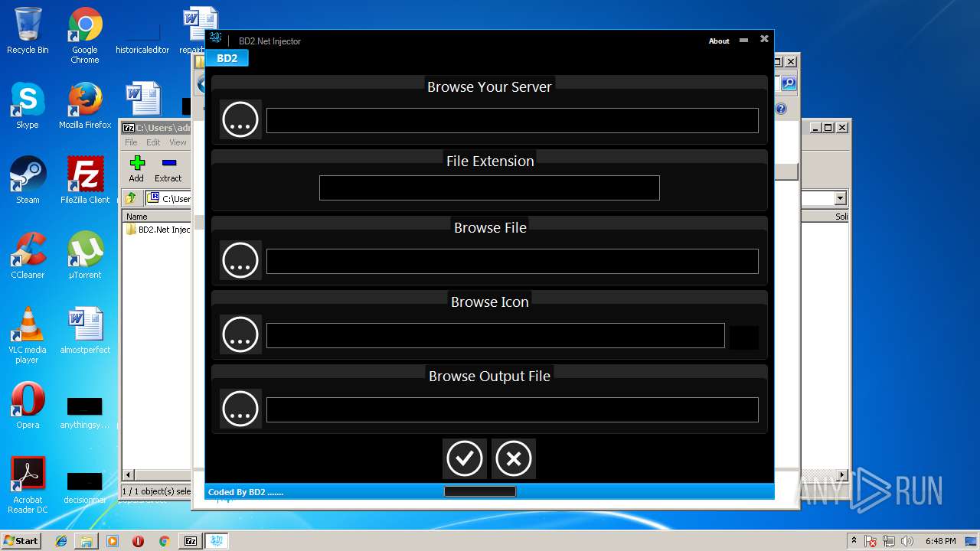The height and width of the screenshot is (551, 980).
Task: Open the Opera desktop shortcut
Action: pyautogui.click(x=28, y=406)
